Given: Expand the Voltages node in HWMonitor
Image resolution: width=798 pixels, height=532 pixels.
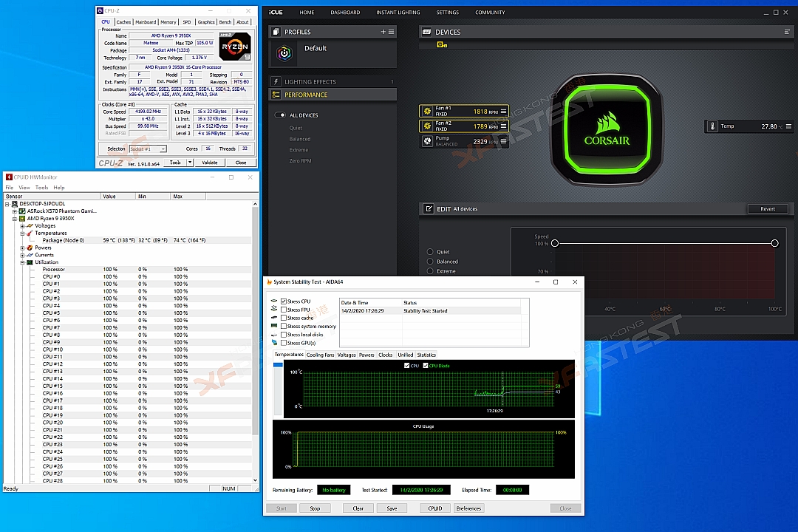Looking at the screenshot, I should tap(22, 225).
